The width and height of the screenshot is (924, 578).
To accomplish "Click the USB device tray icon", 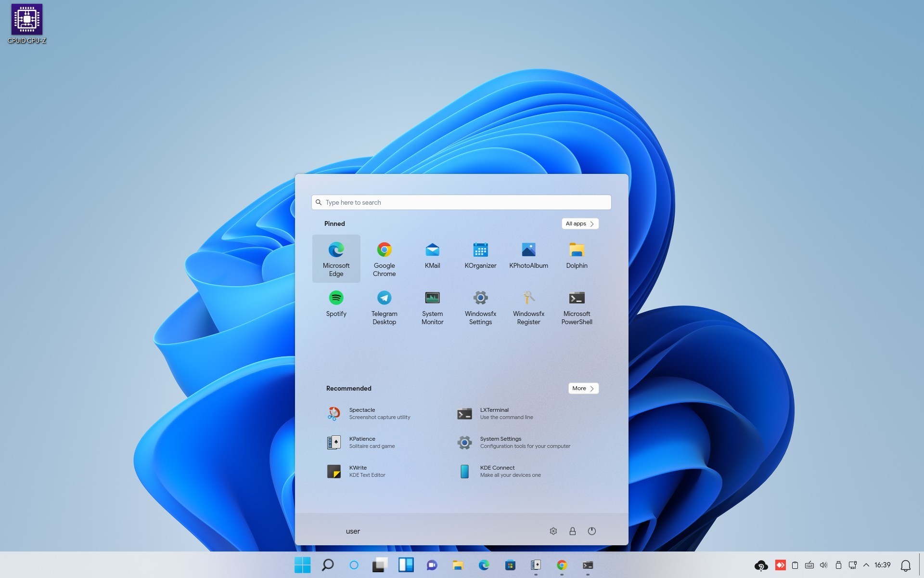I will (838, 565).
